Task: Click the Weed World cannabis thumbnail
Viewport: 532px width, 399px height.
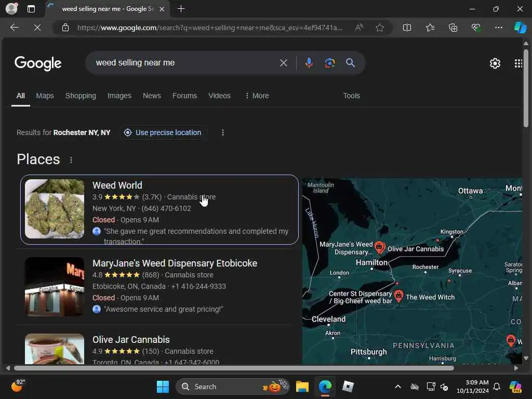Action: click(x=55, y=209)
